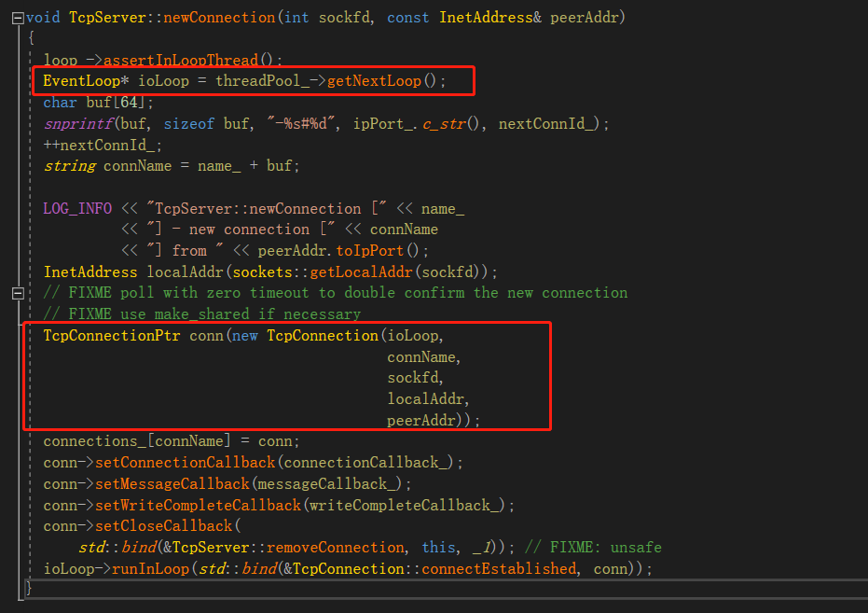The image size is (868, 613).
Task: Select the snprintf function name
Action: 79,124
